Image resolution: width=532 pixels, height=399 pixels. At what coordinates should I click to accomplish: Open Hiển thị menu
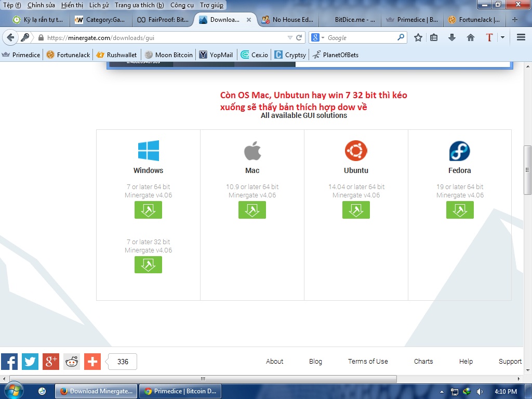[x=72, y=5]
